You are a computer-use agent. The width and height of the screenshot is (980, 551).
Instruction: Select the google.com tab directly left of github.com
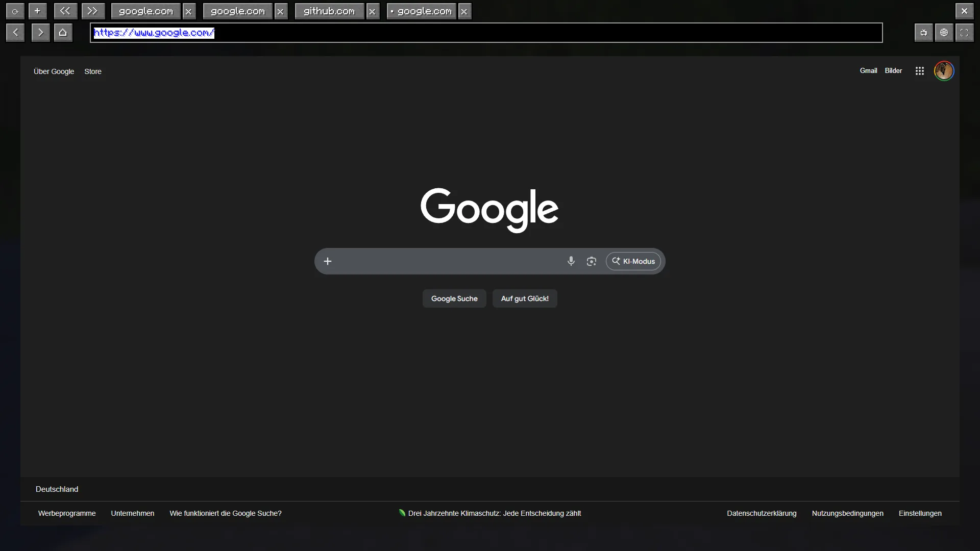pos(237,11)
